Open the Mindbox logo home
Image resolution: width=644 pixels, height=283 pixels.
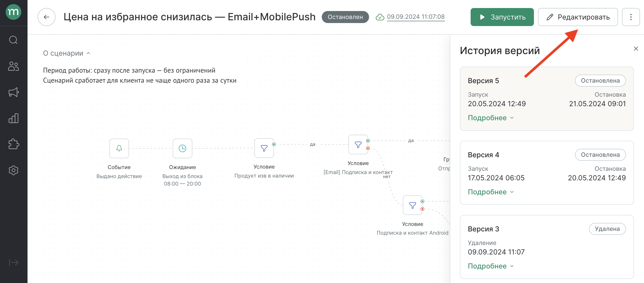coord(14,12)
